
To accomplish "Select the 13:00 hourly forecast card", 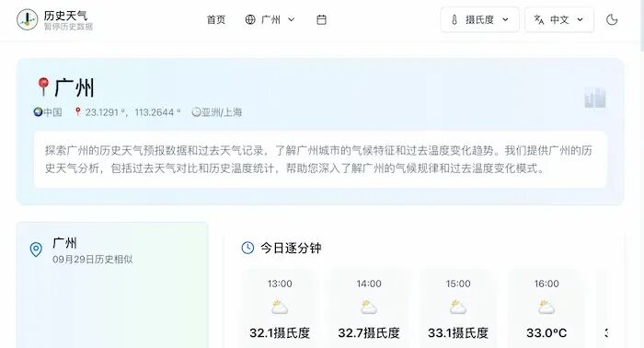I will pos(280,308).
